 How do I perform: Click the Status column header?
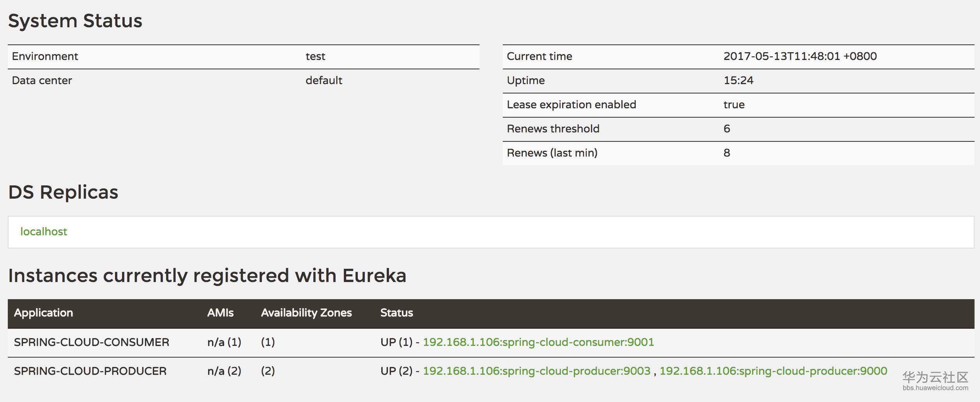pyautogui.click(x=396, y=313)
